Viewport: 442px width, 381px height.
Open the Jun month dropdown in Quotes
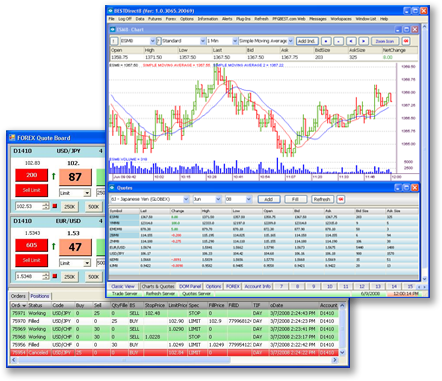click(218, 199)
